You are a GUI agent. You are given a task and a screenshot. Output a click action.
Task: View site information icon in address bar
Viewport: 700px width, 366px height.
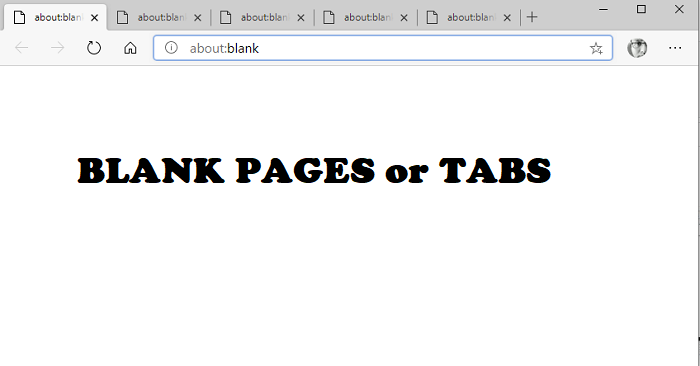tap(171, 47)
